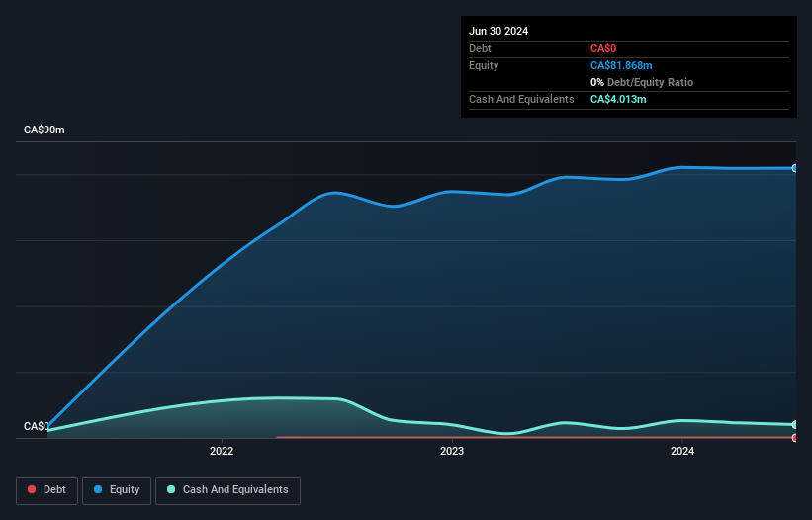
Task: Click the Jun 30 2024 tooltip date
Action: (x=498, y=31)
